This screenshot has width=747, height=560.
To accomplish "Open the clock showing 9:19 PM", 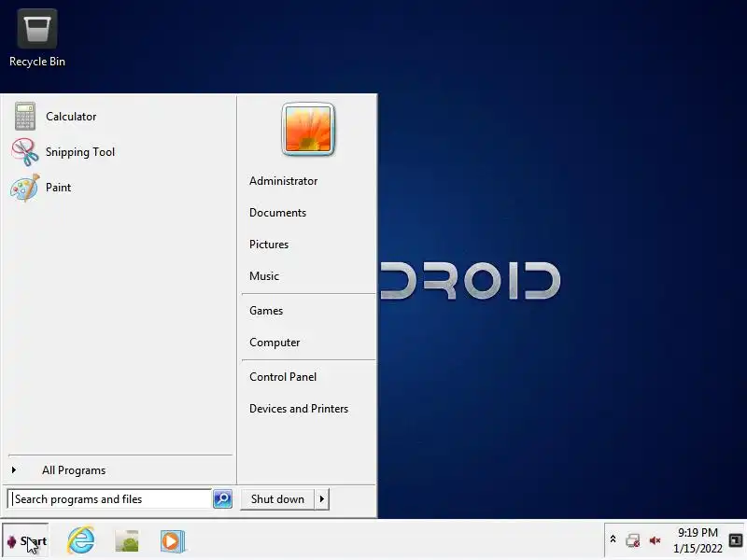I will coord(698,540).
